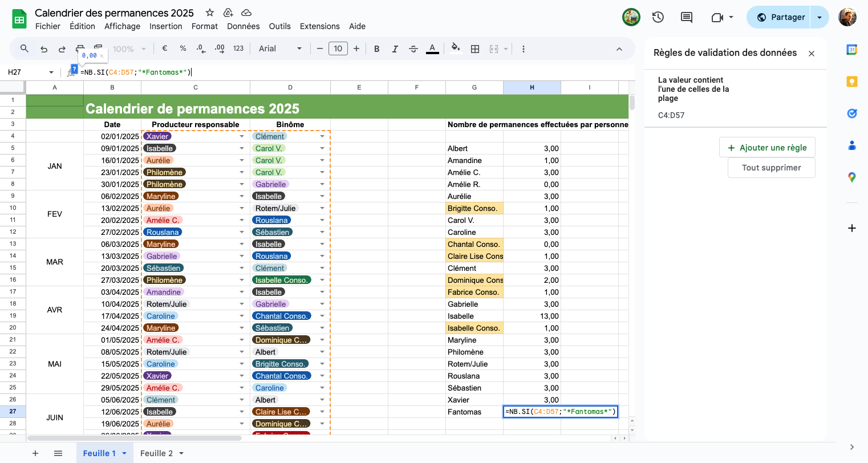
Task: Show the all sheets list
Action: (x=58, y=453)
